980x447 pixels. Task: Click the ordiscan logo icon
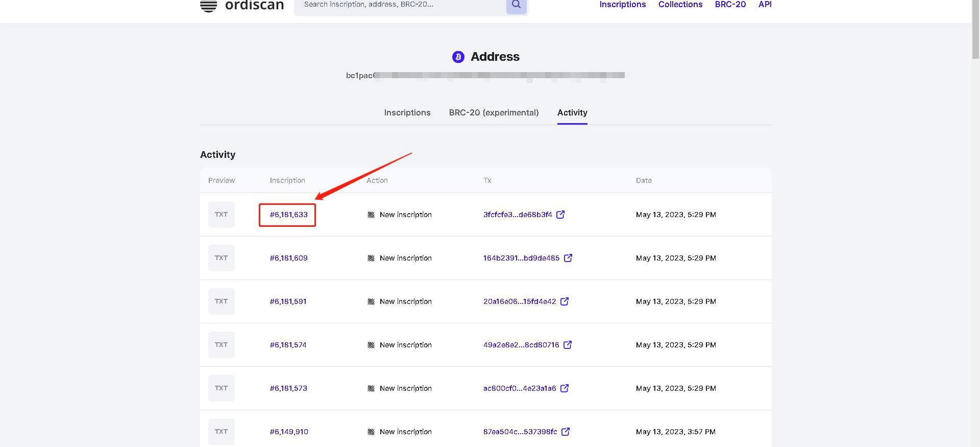coord(208,6)
